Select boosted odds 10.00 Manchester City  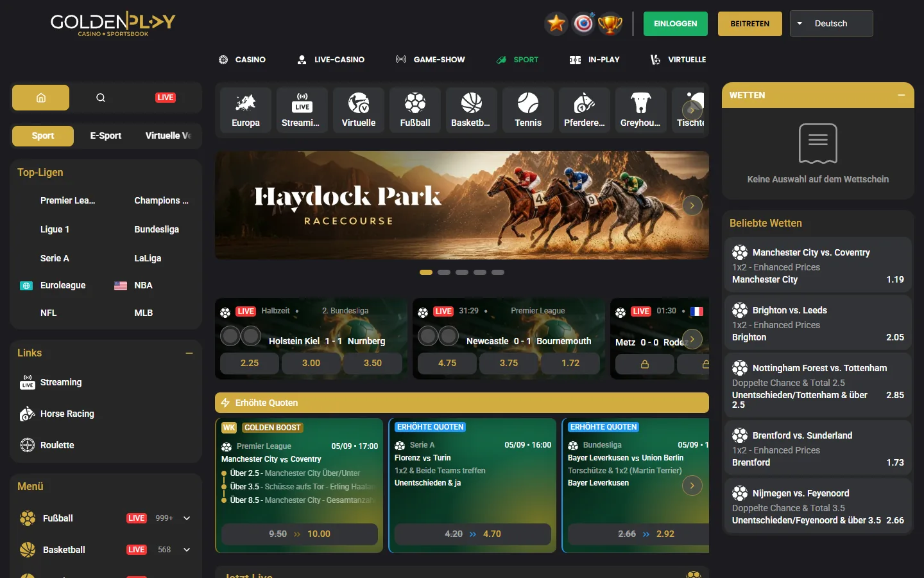300,534
